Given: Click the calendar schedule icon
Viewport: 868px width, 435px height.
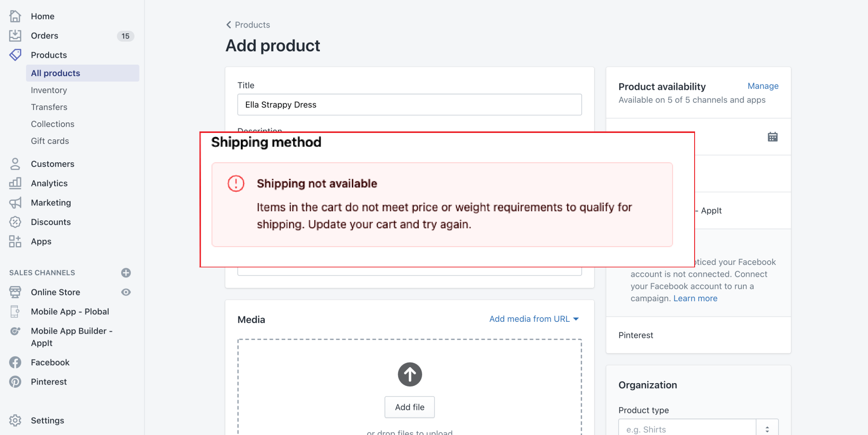Looking at the screenshot, I should (x=773, y=137).
